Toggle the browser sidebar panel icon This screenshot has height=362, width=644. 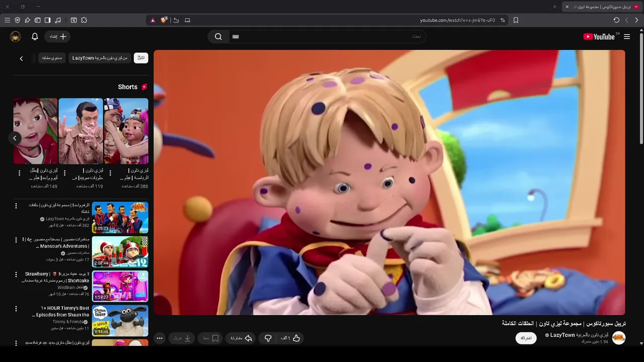click(47, 20)
